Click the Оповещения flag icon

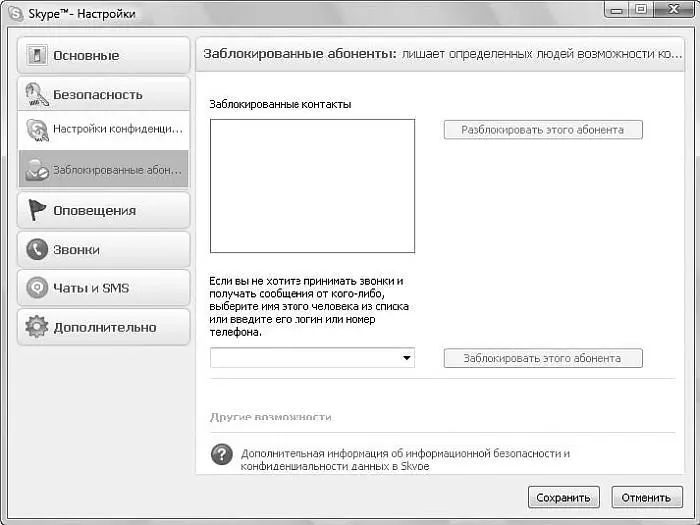37,211
